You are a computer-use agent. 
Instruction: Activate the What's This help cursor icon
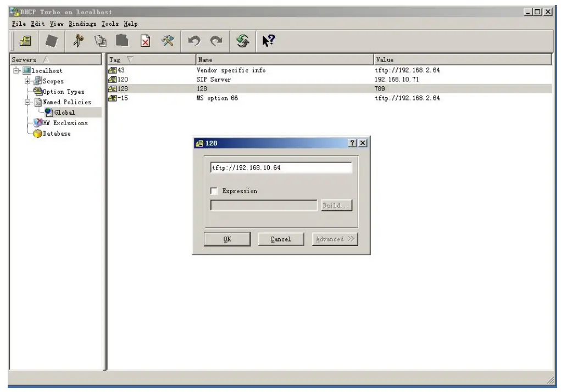268,41
